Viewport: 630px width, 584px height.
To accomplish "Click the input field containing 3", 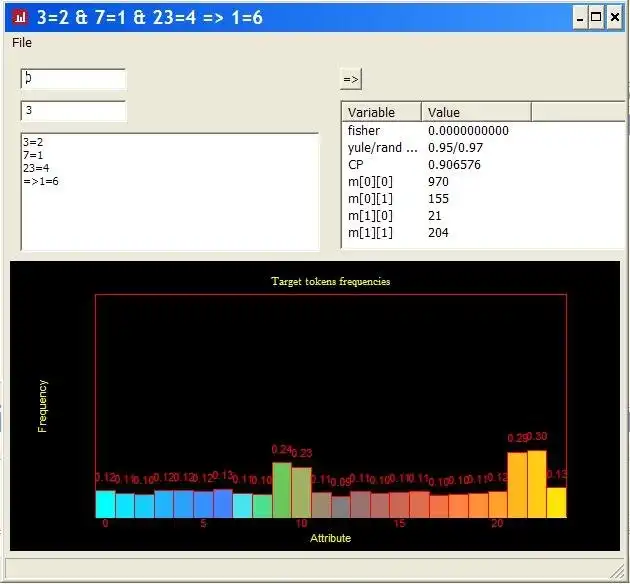I will point(73,111).
